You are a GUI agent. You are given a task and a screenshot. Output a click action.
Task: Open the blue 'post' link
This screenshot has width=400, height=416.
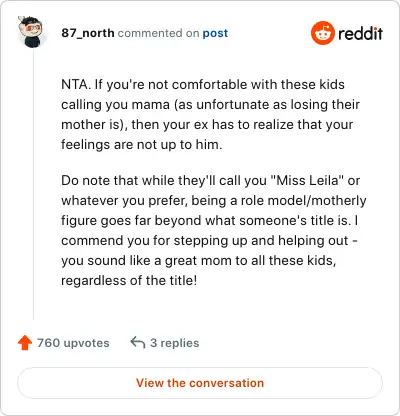coord(215,33)
